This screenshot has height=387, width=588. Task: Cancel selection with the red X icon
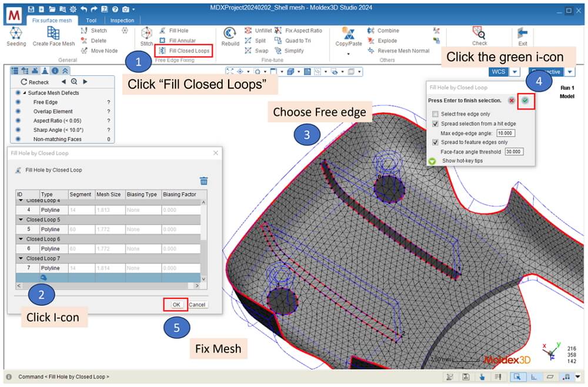pos(511,101)
